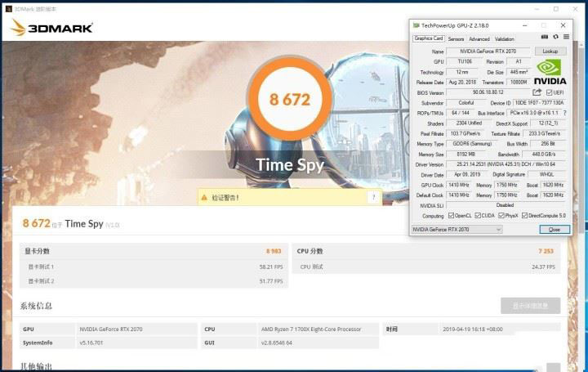The height and width of the screenshot is (372, 588).
Task: Click the 24.37 FPS CPU result
Action: click(543, 267)
